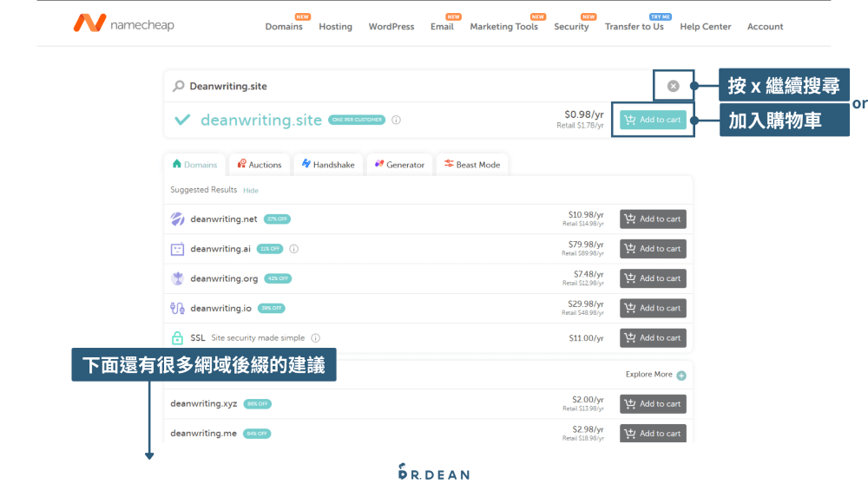Add deanwriting.me to cart

tap(654, 434)
